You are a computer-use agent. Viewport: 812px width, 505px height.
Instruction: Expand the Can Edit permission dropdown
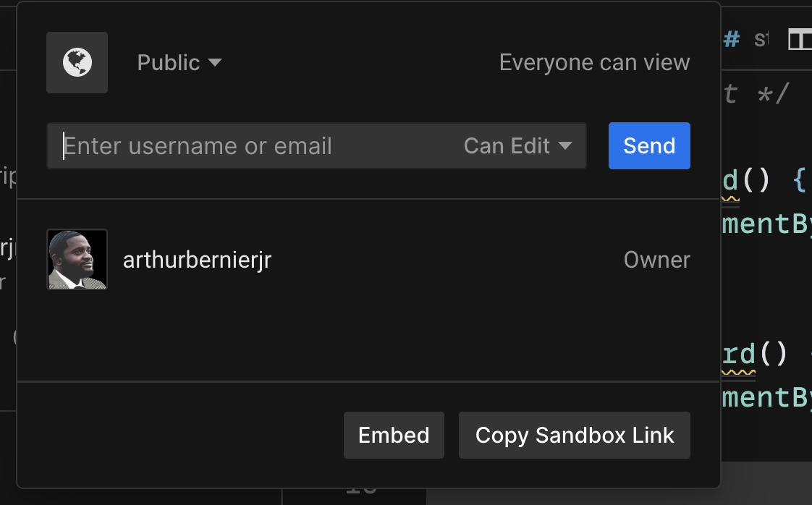pos(517,146)
